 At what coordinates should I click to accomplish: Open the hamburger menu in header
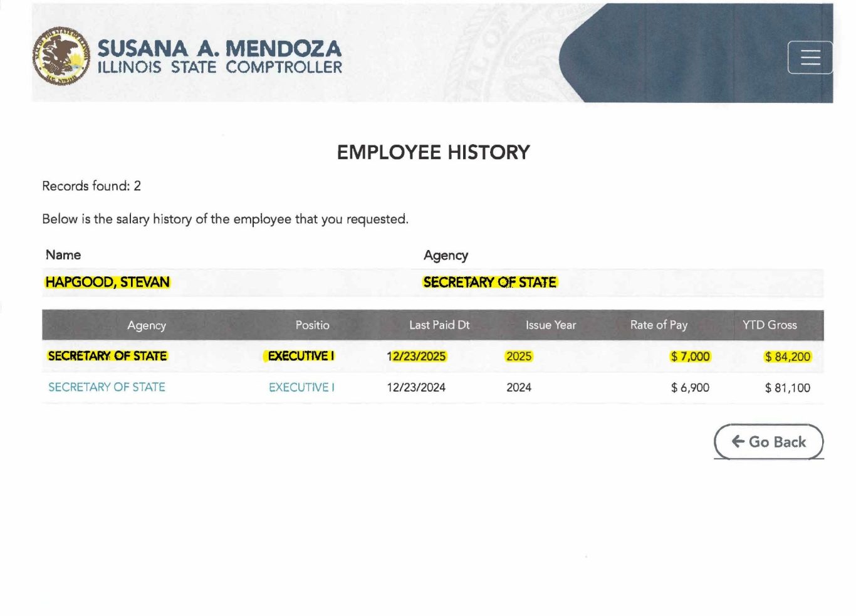coord(810,58)
